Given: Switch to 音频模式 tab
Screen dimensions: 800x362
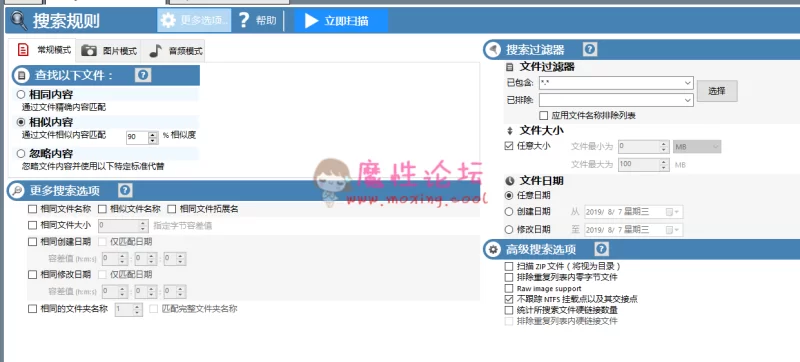Looking at the screenshot, I should click(176, 51).
